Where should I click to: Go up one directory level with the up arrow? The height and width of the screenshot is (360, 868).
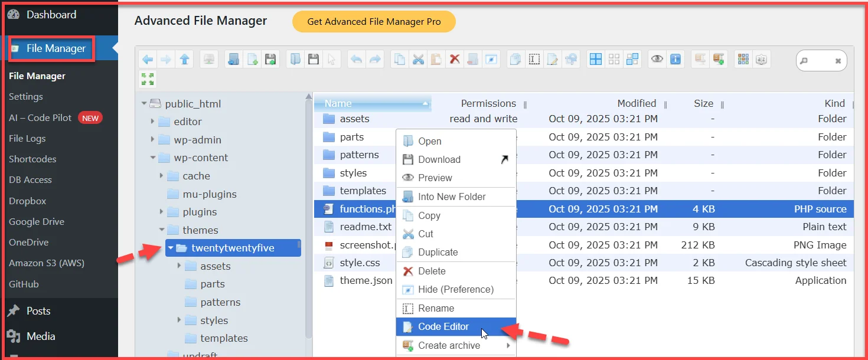(183, 59)
